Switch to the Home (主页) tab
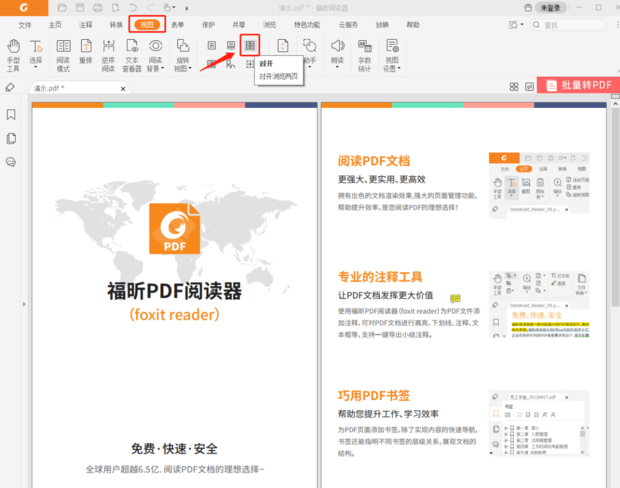620x488 pixels. click(x=55, y=25)
